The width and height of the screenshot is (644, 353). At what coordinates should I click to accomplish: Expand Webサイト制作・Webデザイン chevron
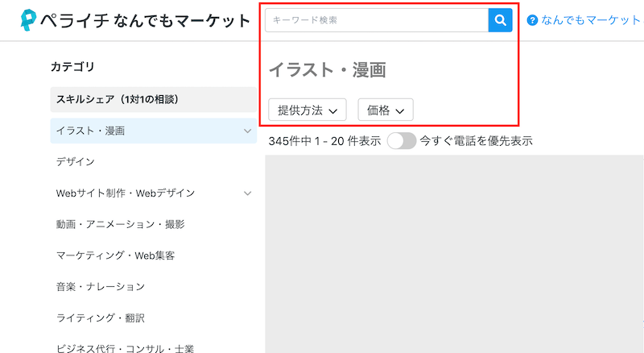247,193
